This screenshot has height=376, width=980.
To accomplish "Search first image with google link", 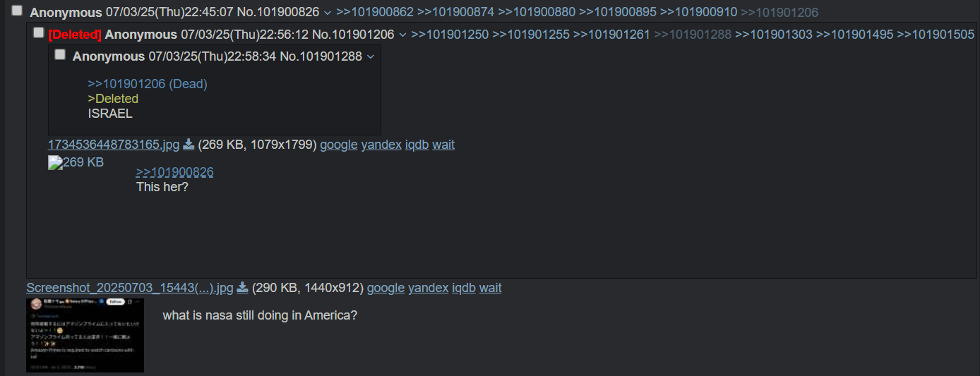I will point(338,145).
